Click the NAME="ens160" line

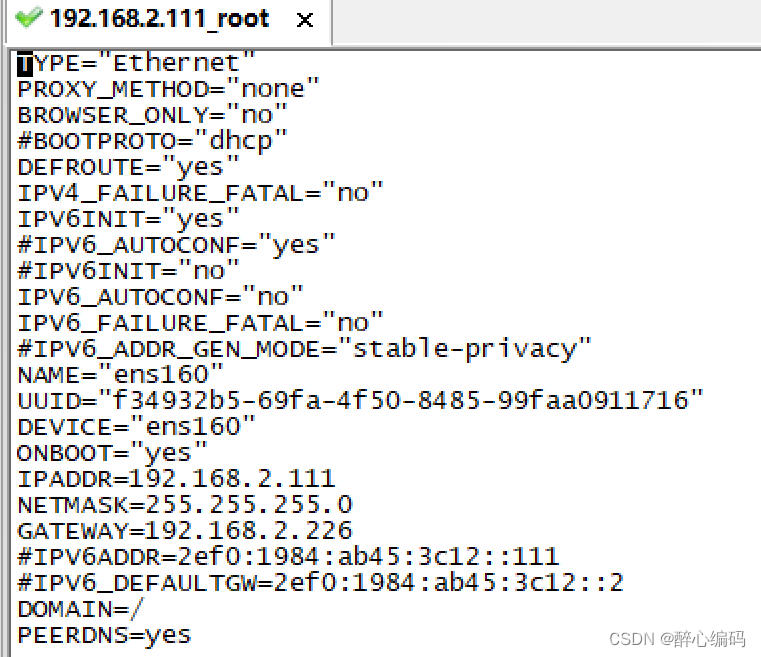[x=120, y=375]
